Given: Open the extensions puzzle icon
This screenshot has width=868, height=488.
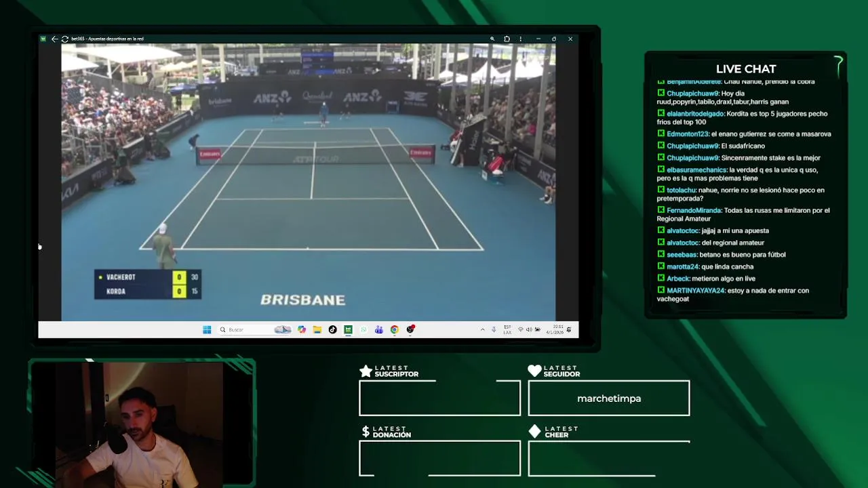Looking at the screenshot, I should pyautogui.click(x=507, y=39).
